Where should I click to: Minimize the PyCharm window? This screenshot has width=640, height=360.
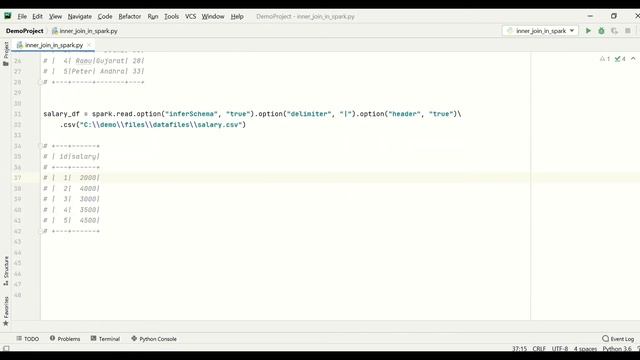point(590,16)
